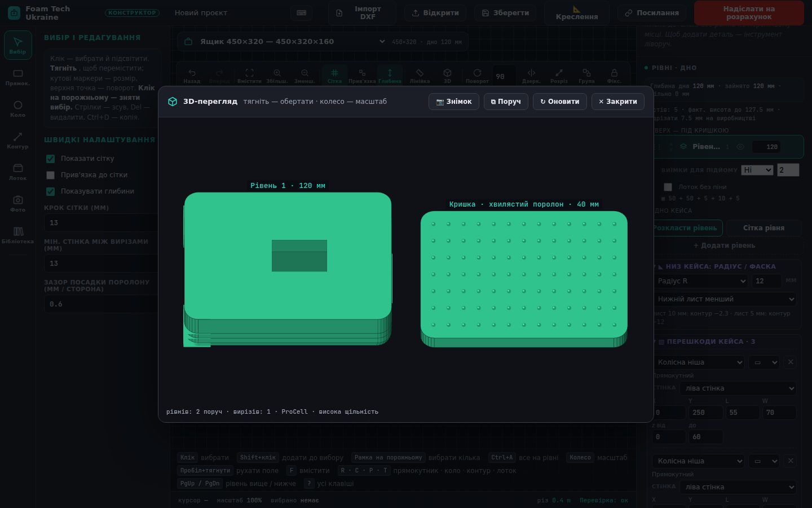
Task: Click the Зазор посадки поролону field
Action: click(101, 304)
